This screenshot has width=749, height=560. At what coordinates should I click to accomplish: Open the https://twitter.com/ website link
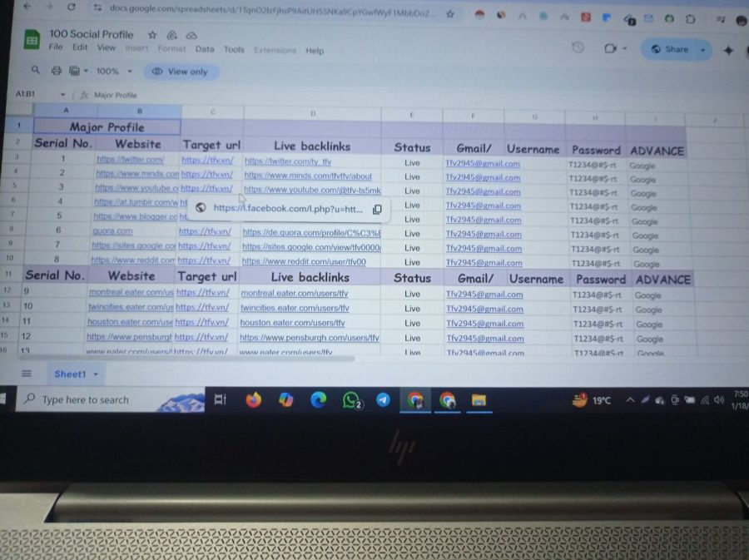pyautogui.click(x=130, y=160)
